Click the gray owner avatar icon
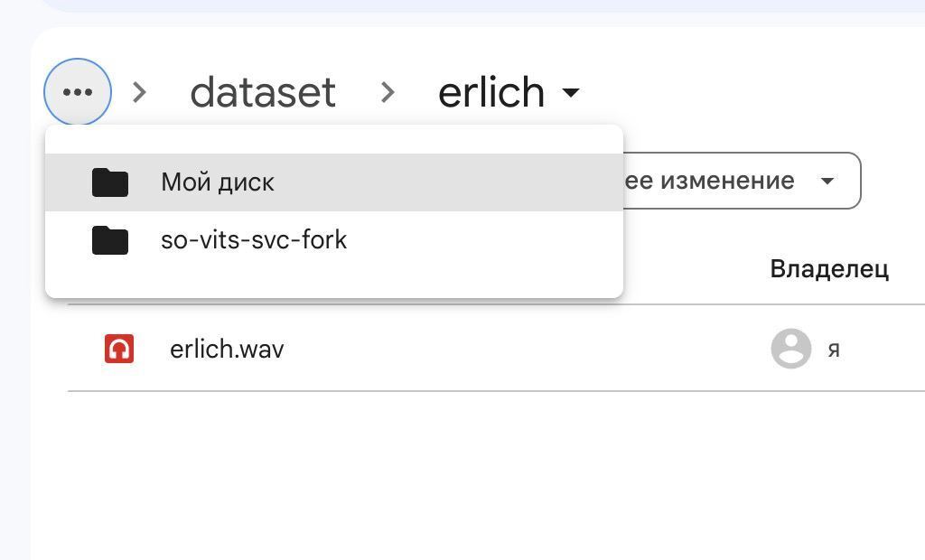Image resolution: width=925 pixels, height=560 pixels. 791,349
